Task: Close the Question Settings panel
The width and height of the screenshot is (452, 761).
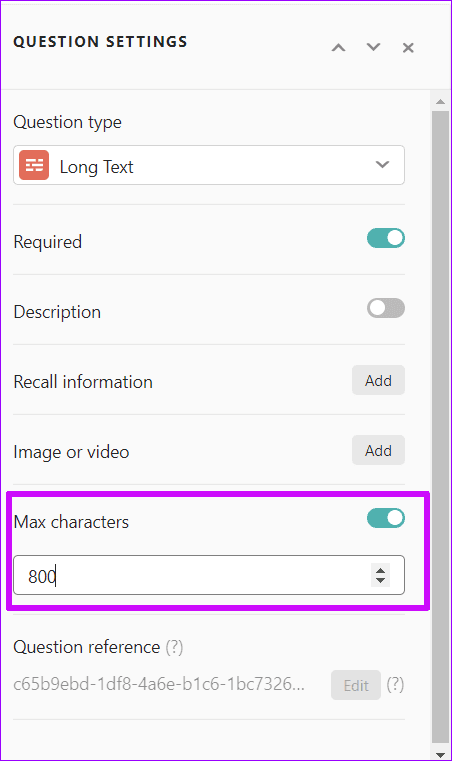Action: tap(408, 48)
